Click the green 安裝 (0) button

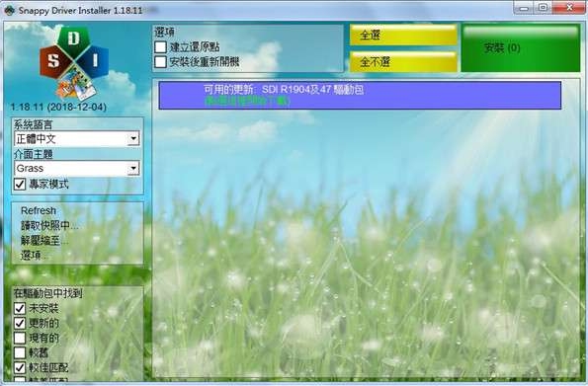tap(521, 48)
